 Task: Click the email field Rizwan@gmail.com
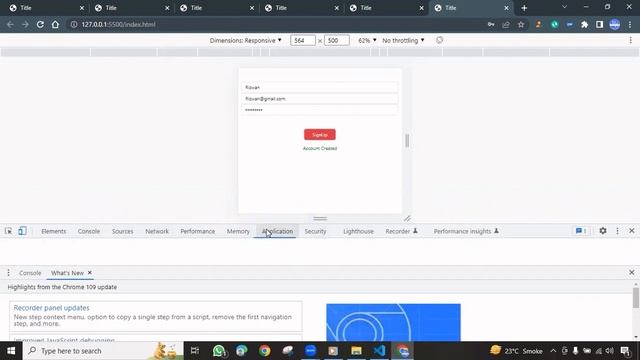point(320,99)
